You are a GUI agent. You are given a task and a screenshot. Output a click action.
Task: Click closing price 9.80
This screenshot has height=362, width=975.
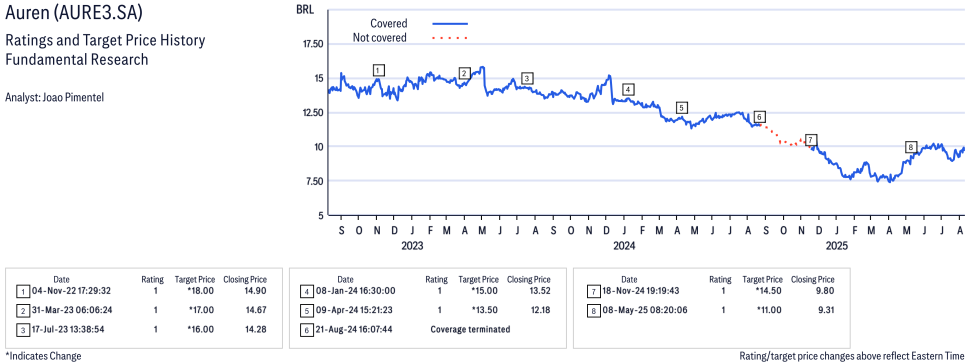825,291
